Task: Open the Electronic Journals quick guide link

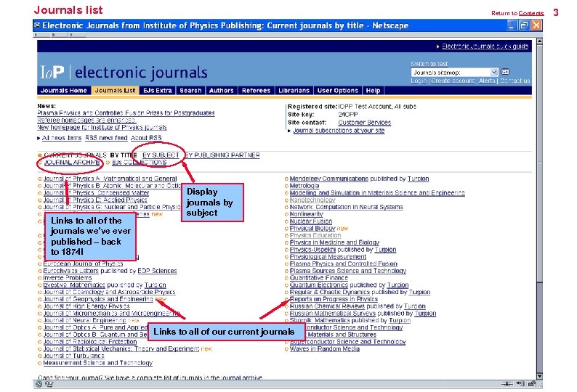Action: [485, 46]
